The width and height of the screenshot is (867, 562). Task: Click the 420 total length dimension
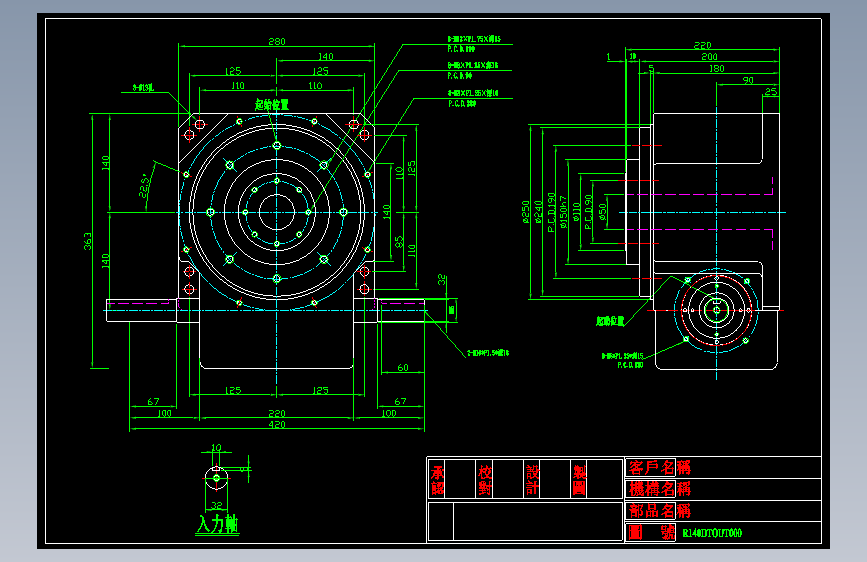tap(276, 424)
